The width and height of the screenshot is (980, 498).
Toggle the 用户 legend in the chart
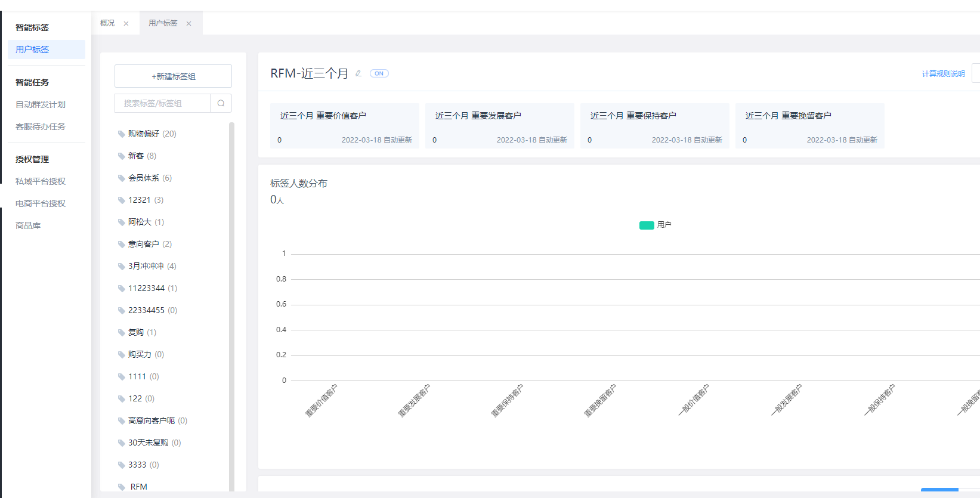[x=655, y=225]
